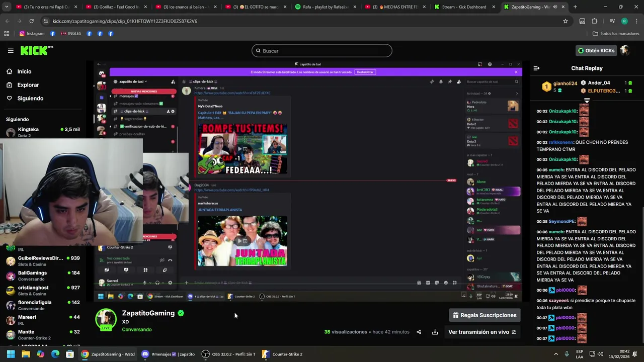The width and height of the screenshot is (644, 362).
Task: Open Mantte channel in sidebar
Action: click(x=43, y=335)
